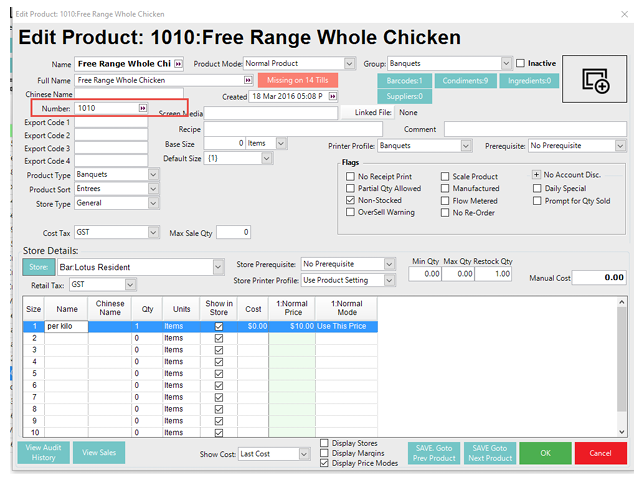
Task: Click the Manual Cost input field
Action: click(x=600, y=277)
